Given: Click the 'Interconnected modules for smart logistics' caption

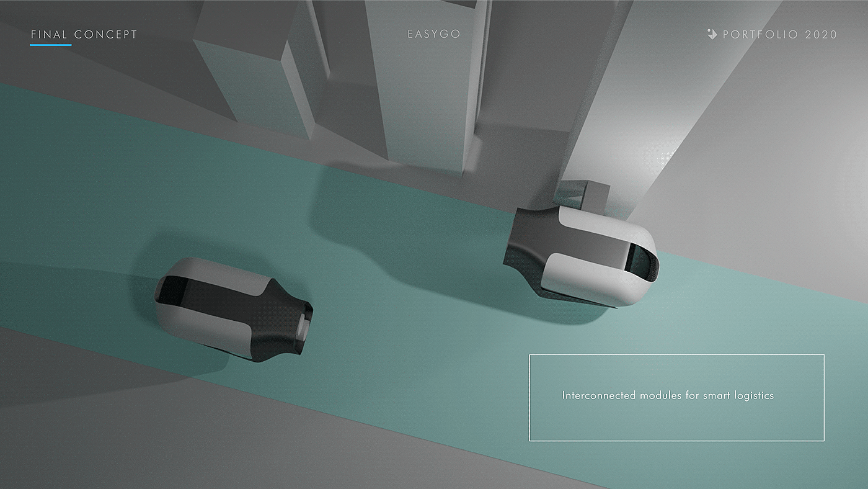Looking at the screenshot, I should [668, 395].
